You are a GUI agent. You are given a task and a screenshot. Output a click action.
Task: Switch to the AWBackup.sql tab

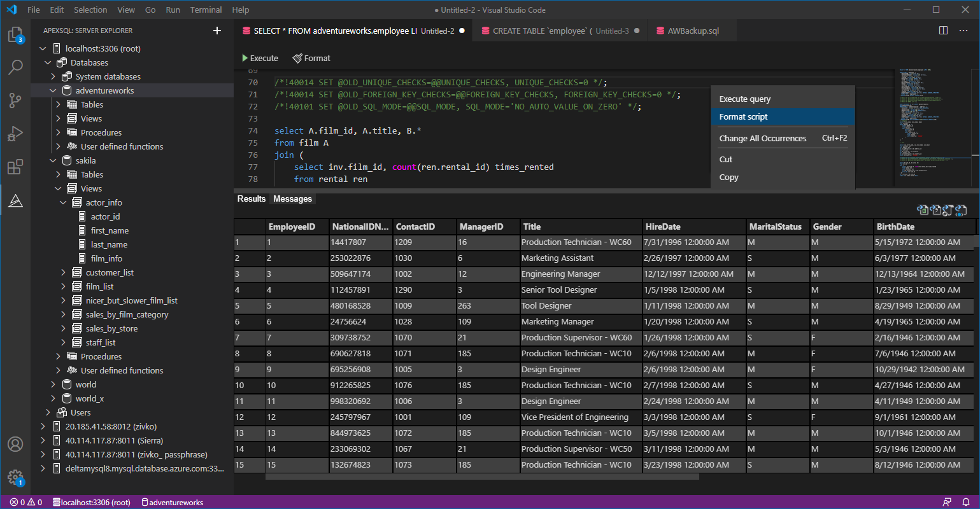tap(693, 31)
